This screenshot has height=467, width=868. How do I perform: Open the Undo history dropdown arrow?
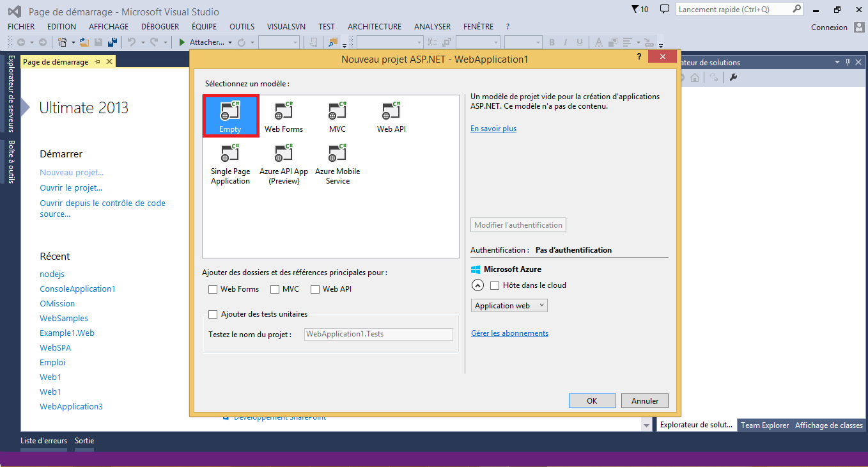point(143,43)
